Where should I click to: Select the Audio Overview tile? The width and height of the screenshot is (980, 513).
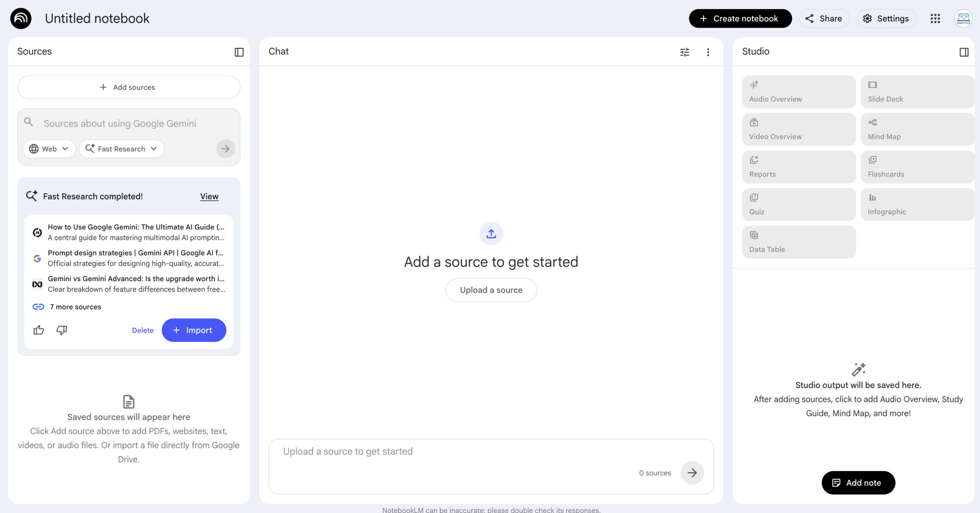click(x=799, y=92)
